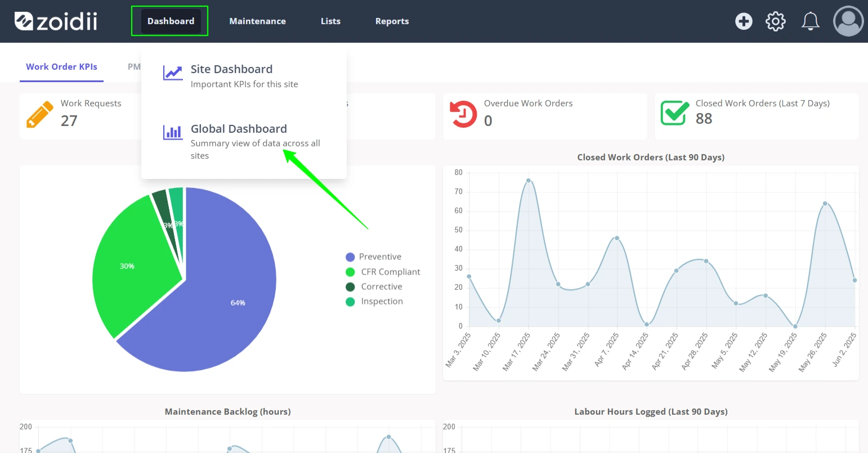Toggle the CFR Compliant legend item
The height and width of the screenshot is (453, 868).
383,272
